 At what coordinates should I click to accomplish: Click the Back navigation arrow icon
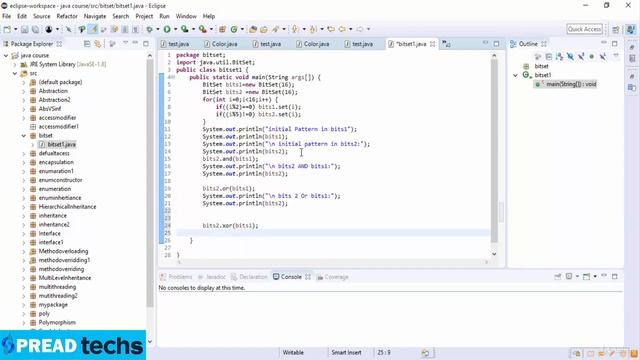click(x=342, y=29)
